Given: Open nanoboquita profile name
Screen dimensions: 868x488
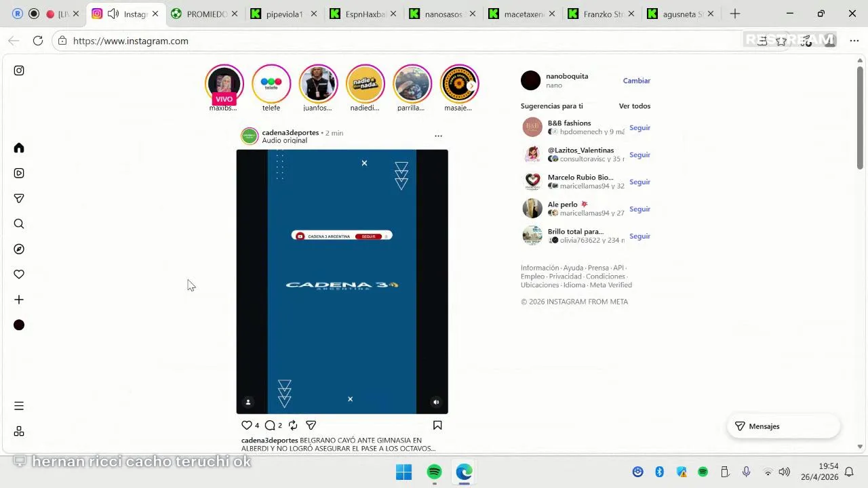Looking at the screenshot, I should (x=567, y=76).
